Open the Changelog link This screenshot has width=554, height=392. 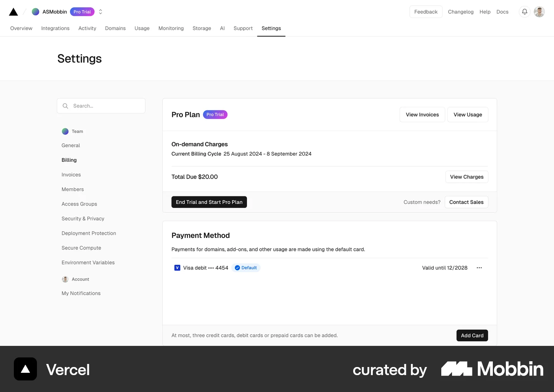461,12
